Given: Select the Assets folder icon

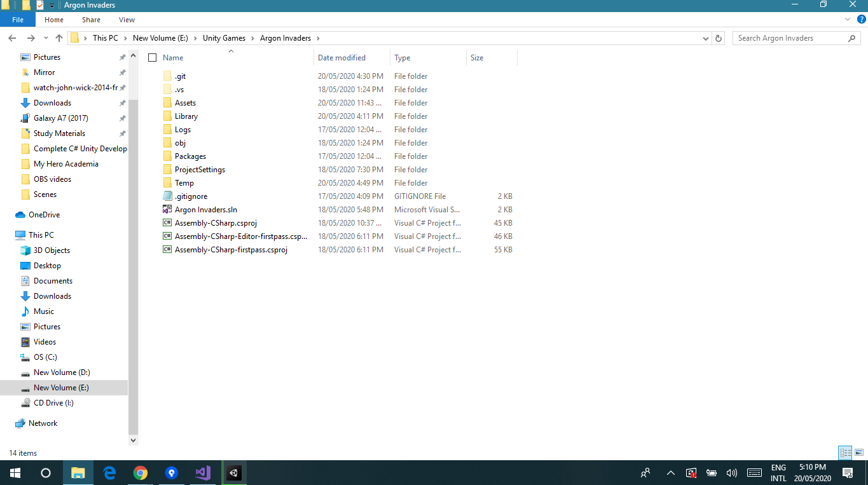Looking at the screenshot, I should click(x=167, y=103).
